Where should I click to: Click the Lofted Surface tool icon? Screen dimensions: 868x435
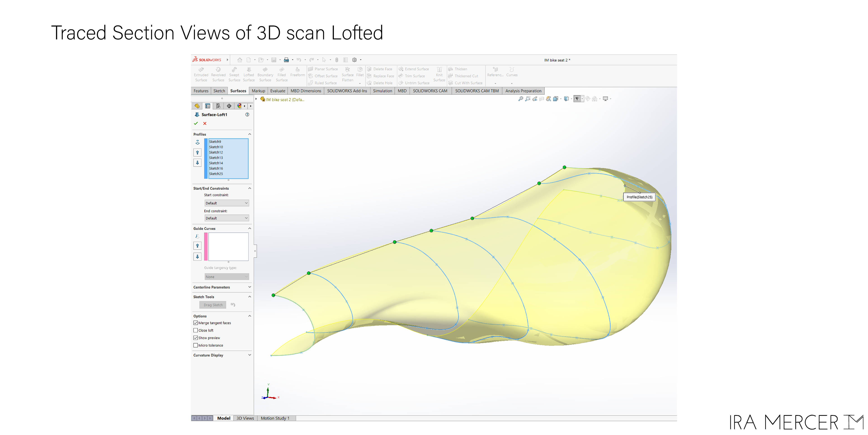click(249, 70)
